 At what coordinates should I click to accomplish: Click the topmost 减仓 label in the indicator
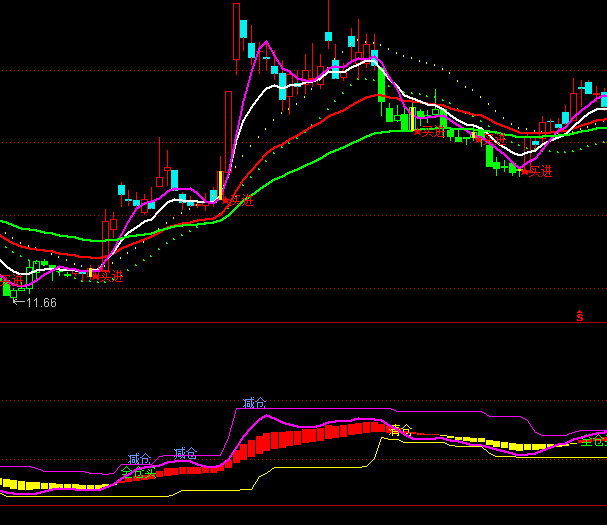coord(254,404)
